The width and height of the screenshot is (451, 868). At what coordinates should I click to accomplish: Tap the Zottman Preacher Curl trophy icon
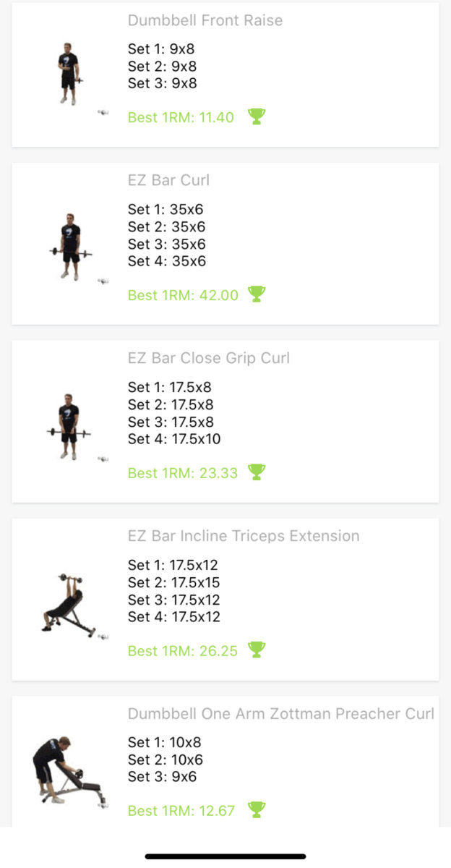click(257, 810)
